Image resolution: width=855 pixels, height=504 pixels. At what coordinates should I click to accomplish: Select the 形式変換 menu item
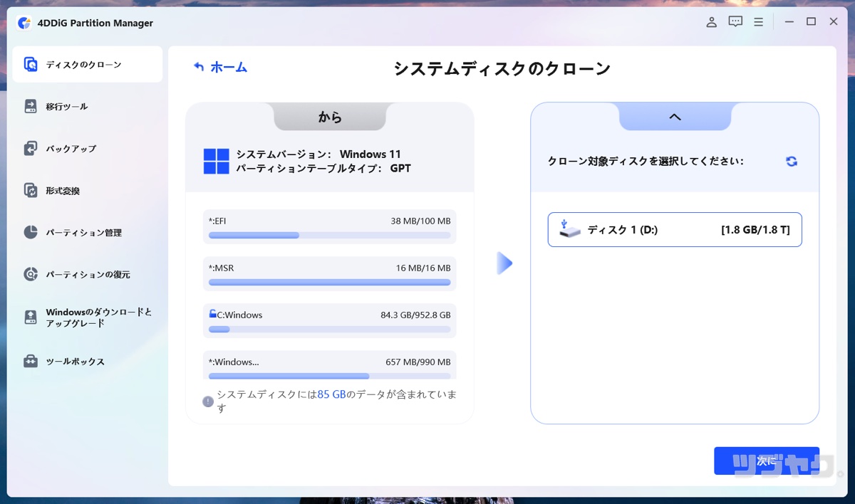[88, 191]
